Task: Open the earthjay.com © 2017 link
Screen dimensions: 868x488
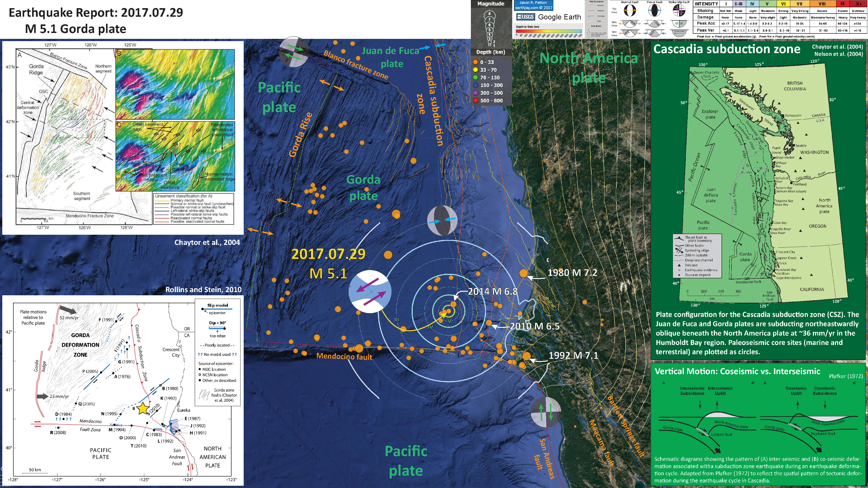Action: (533, 7)
